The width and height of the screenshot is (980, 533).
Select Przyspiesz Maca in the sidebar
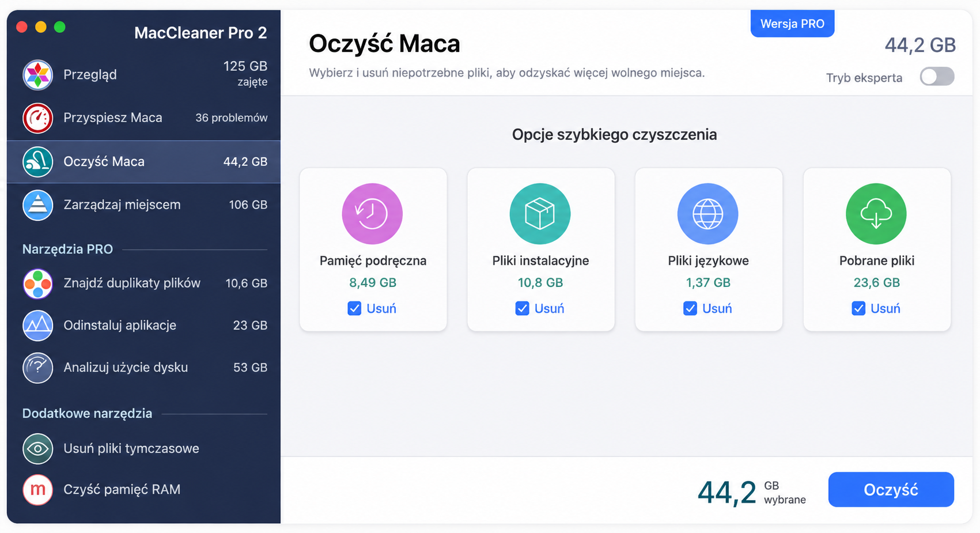[143, 118]
